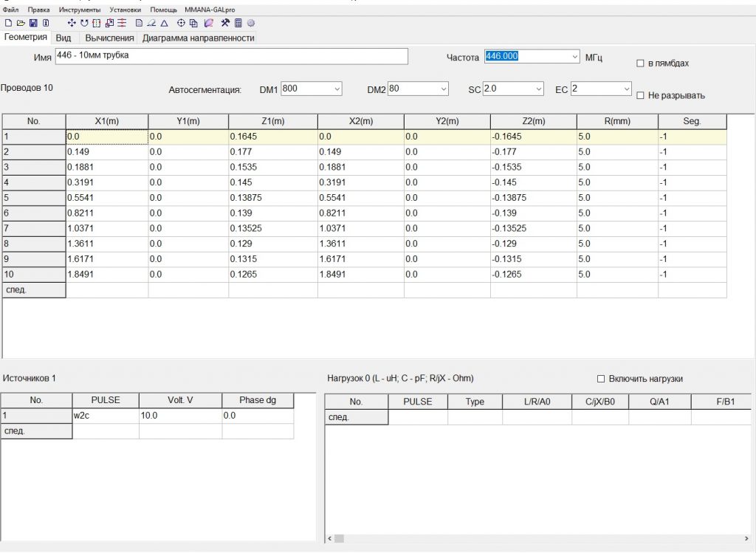Click the Open folder toolbar icon
This screenshot has width=756, height=553.
pyautogui.click(x=20, y=24)
